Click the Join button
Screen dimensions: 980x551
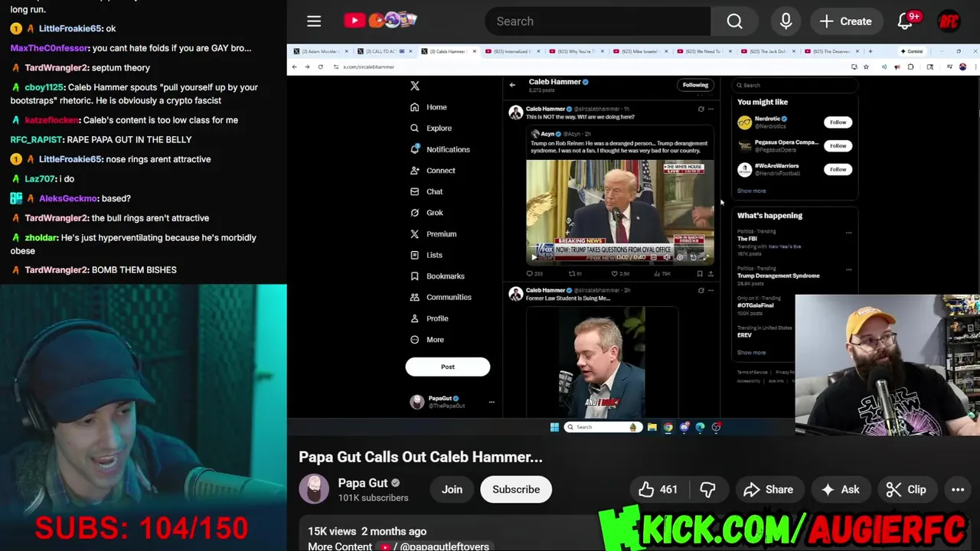click(452, 490)
